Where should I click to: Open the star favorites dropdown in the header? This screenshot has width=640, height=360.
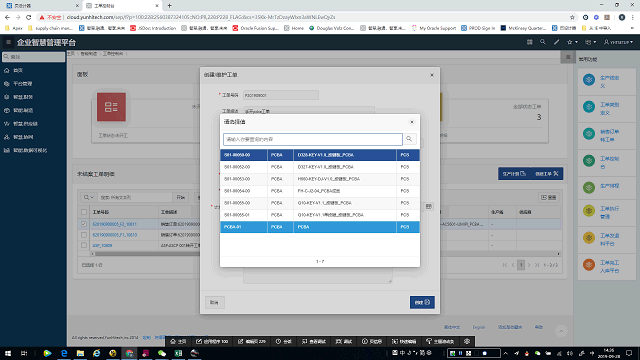pyautogui.click(x=572, y=42)
